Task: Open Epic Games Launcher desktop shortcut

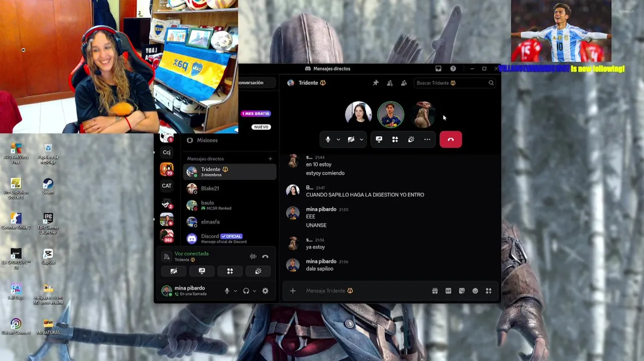Action: pos(48,224)
